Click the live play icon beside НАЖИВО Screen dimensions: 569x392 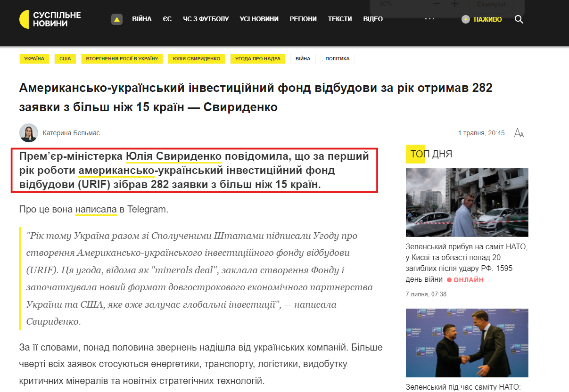(466, 19)
